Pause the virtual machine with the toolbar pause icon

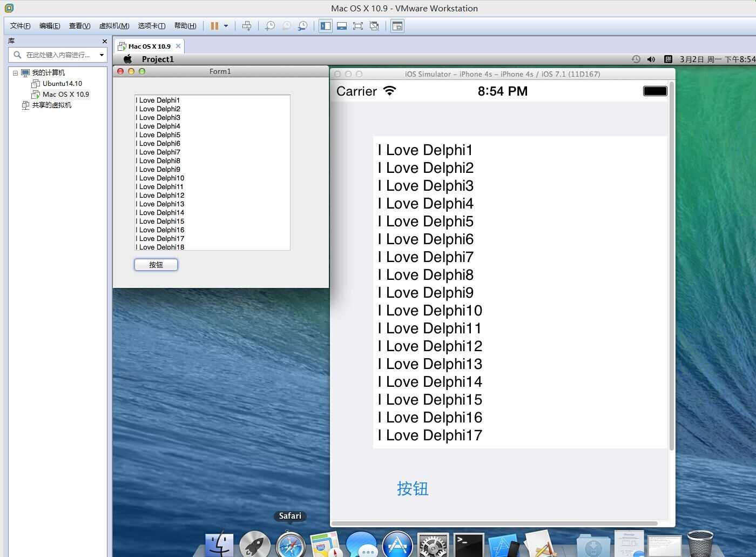pyautogui.click(x=214, y=26)
